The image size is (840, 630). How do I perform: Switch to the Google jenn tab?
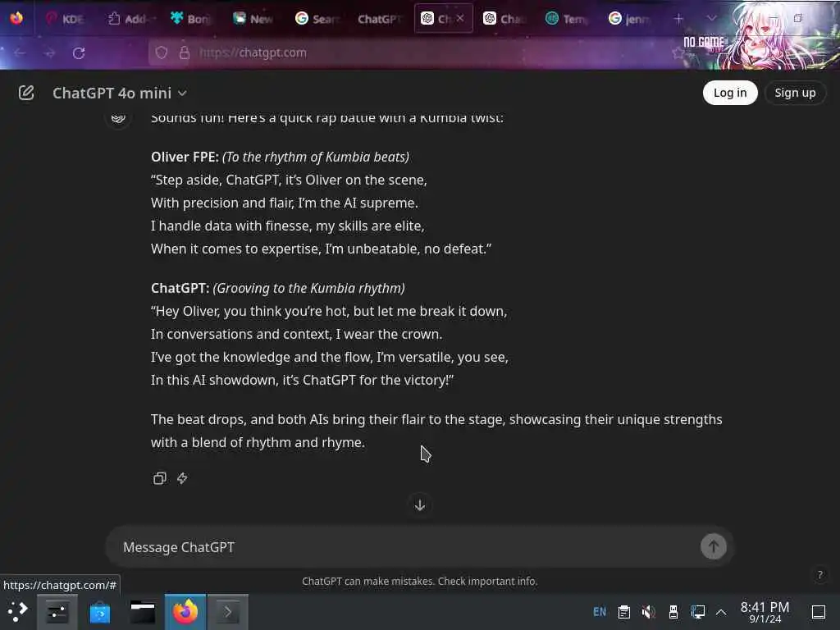click(x=629, y=19)
